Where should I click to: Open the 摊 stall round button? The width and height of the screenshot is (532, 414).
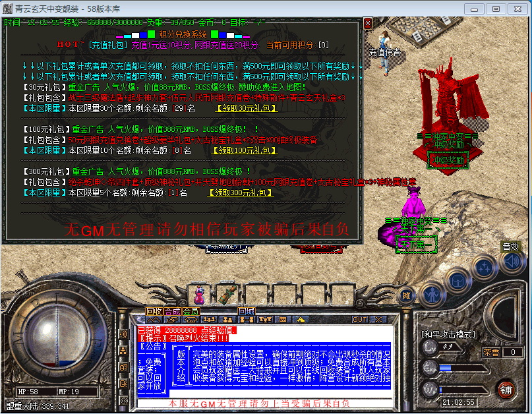[x=406, y=296]
